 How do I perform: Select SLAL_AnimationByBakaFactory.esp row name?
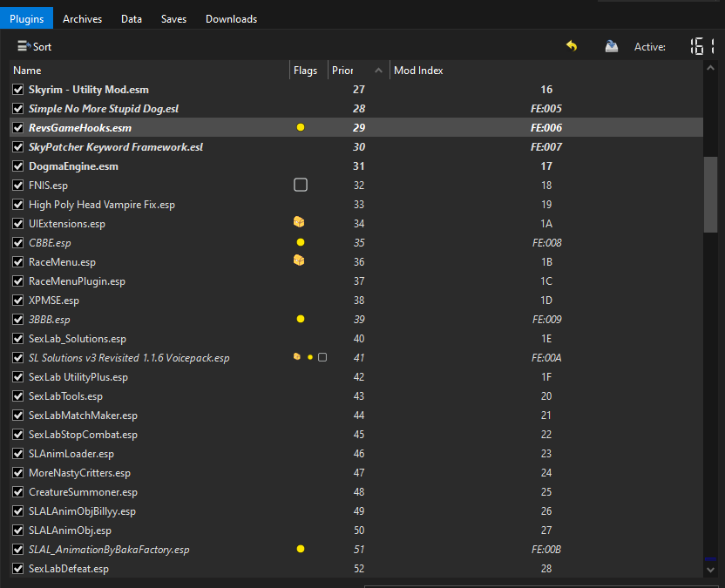pos(109,550)
